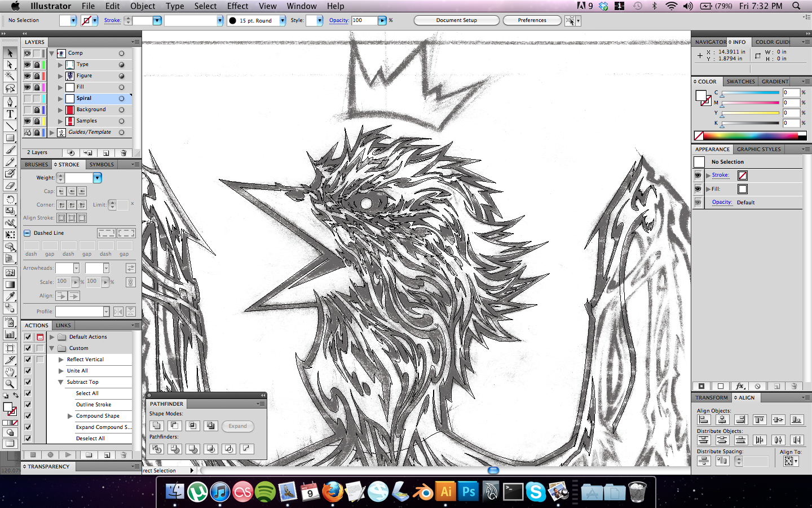The height and width of the screenshot is (508, 812).
Task: Toggle checkbox for Default Actions set
Action: point(28,337)
